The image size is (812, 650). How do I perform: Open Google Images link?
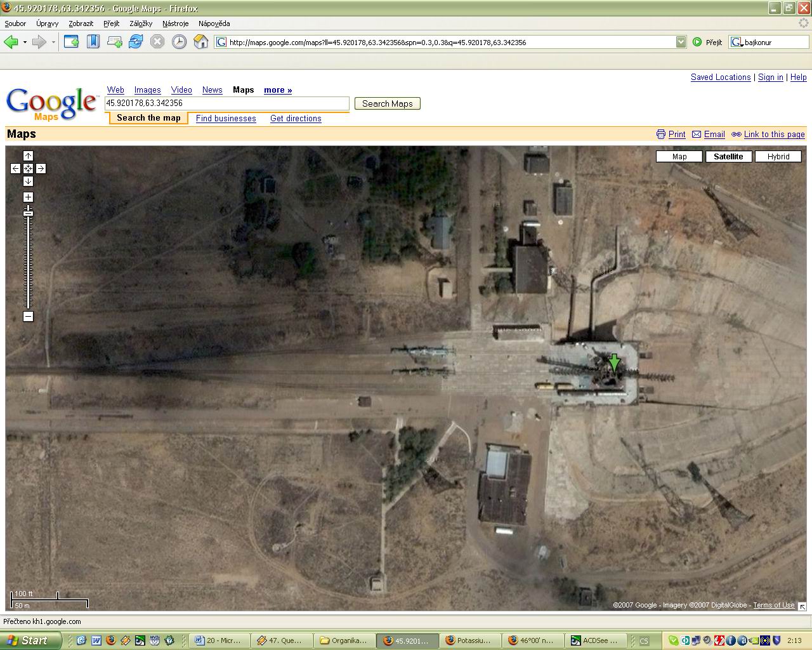tap(147, 90)
